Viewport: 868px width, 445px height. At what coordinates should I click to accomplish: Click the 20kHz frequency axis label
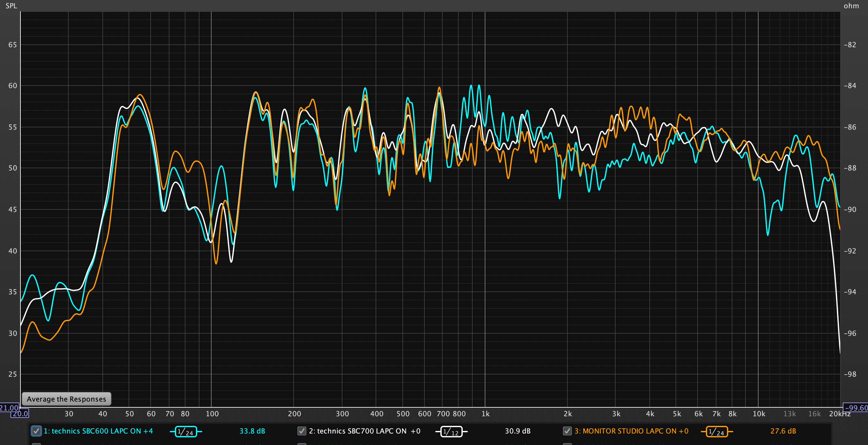click(x=840, y=414)
